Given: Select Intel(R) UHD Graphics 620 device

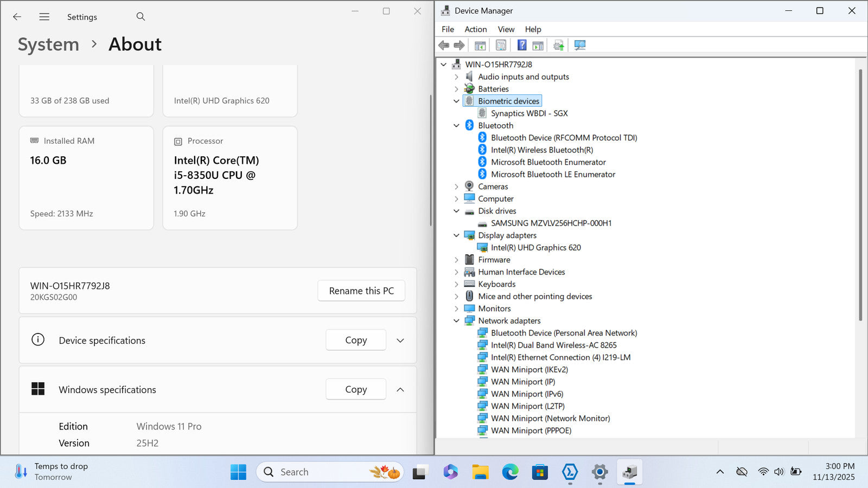Looking at the screenshot, I should coord(535,248).
